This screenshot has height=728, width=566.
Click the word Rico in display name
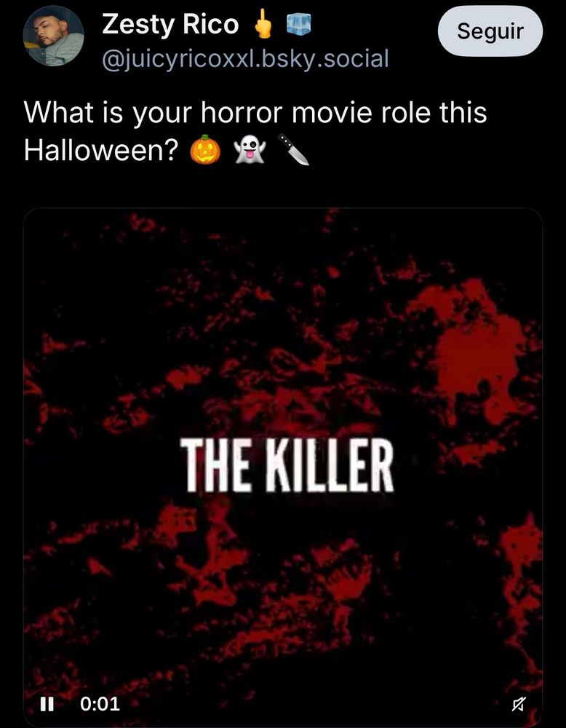210,24
